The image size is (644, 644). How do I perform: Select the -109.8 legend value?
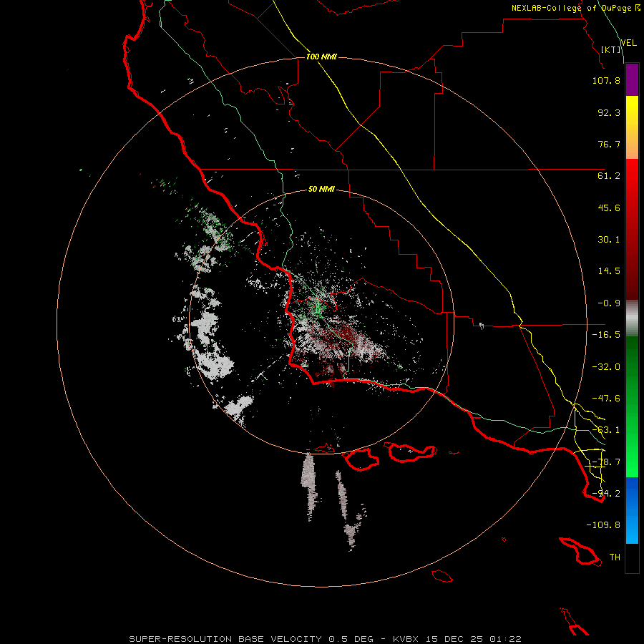point(603,525)
